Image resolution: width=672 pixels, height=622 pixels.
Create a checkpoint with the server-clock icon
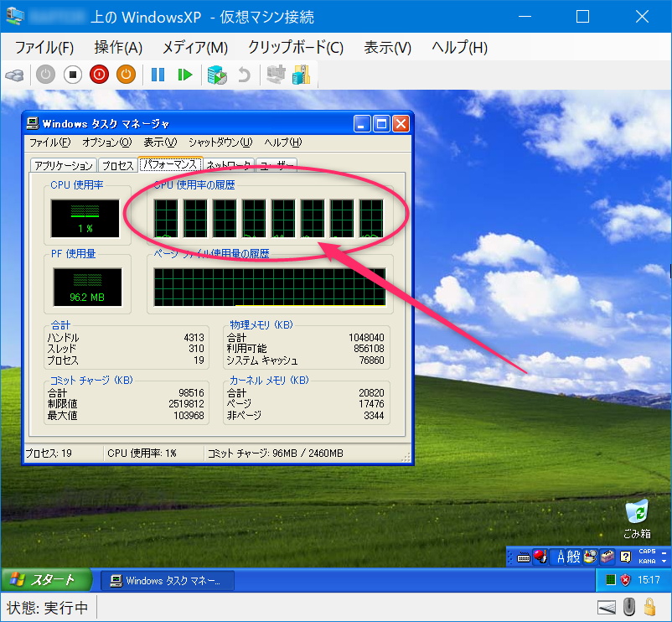pos(217,75)
